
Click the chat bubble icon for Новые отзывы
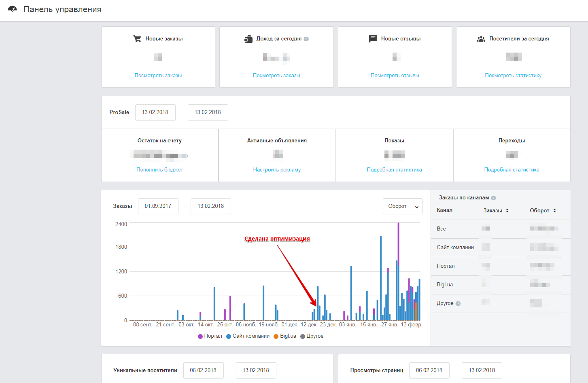point(373,39)
